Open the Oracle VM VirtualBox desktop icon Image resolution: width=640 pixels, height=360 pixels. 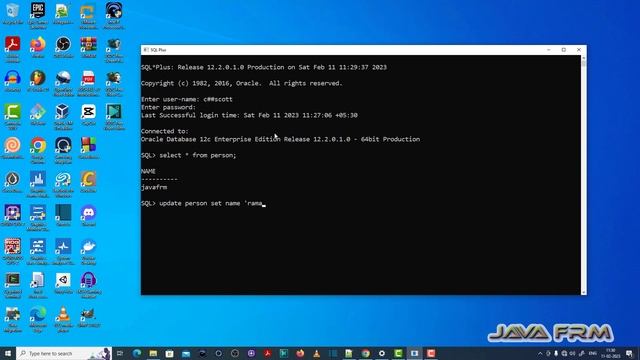(x=63, y=116)
